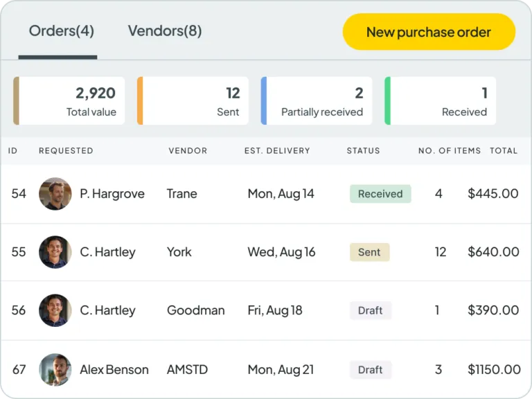The height and width of the screenshot is (399, 532).
Task: Open the Vendors(8) tab
Action: 165,31
